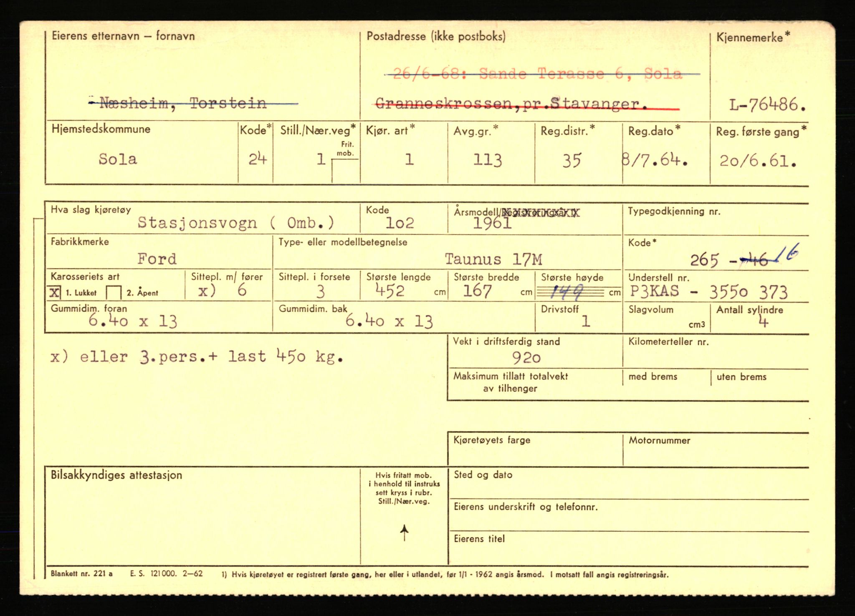Click the 'Eierens titel' field

click(628, 548)
